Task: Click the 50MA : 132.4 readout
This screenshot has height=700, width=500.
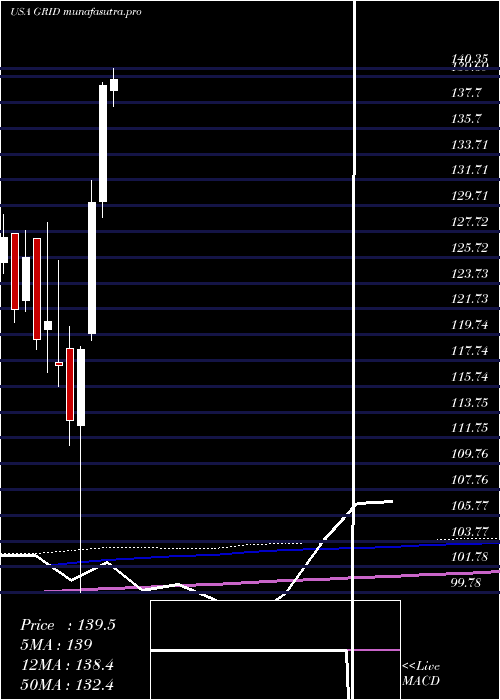Action: pos(68,684)
